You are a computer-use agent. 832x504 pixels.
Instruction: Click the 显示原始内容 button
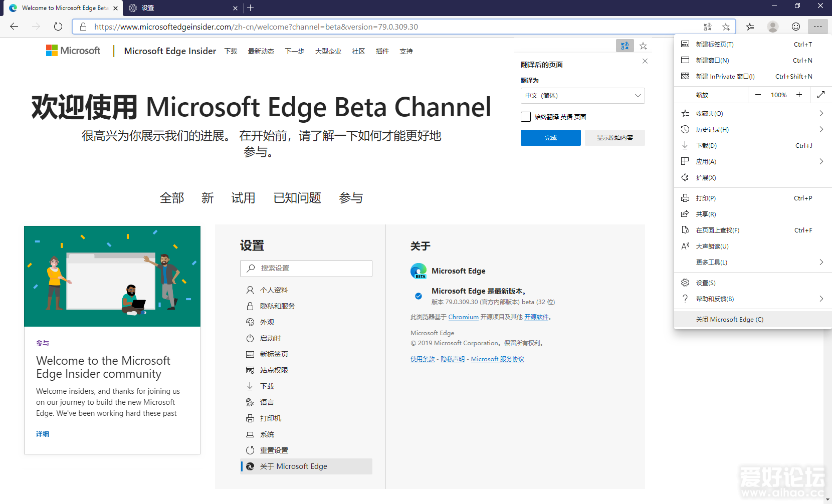[615, 138]
